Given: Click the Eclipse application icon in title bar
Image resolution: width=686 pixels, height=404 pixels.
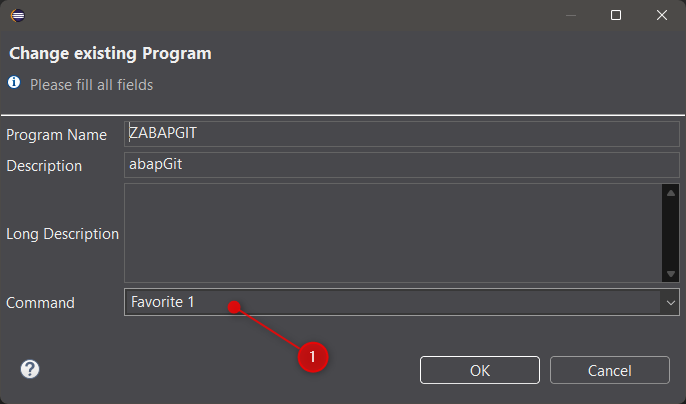Looking at the screenshot, I should point(18,15).
